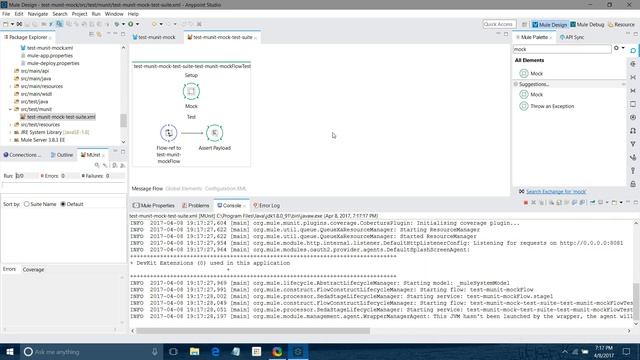
Task: Expand the Mule Server 3.8.3 EE node
Action: tap(10, 140)
